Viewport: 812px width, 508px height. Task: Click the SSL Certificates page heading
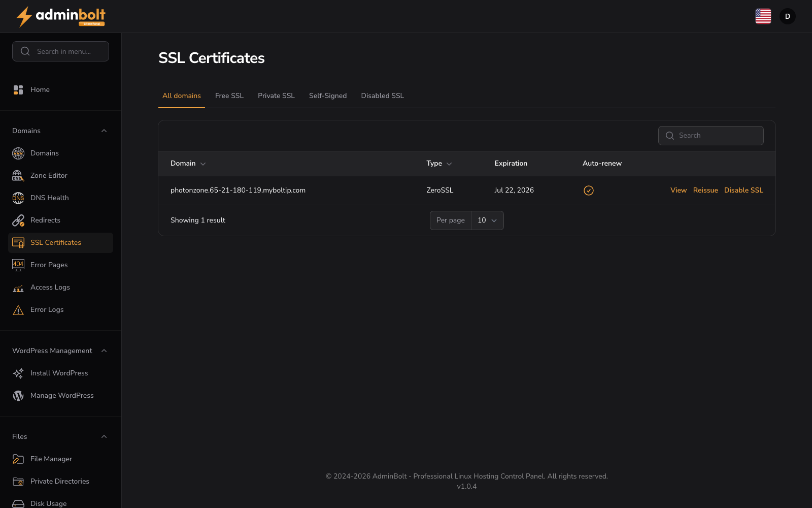click(212, 58)
